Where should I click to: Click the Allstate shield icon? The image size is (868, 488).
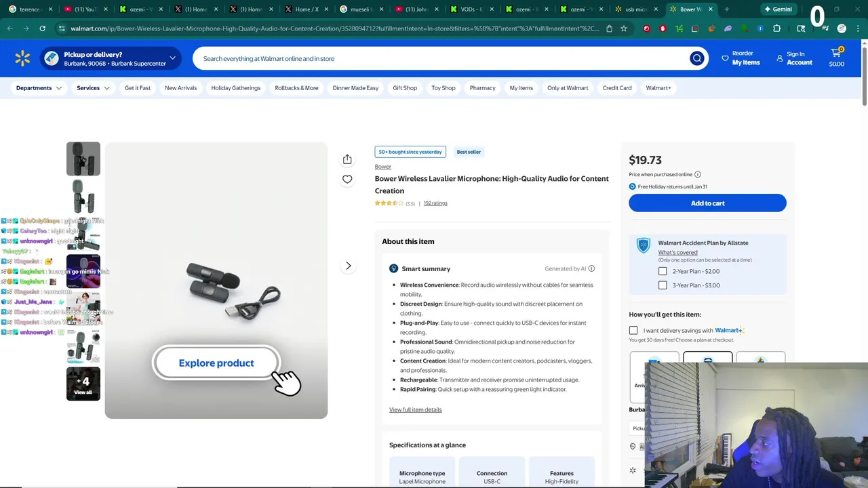click(x=643, y=245)
